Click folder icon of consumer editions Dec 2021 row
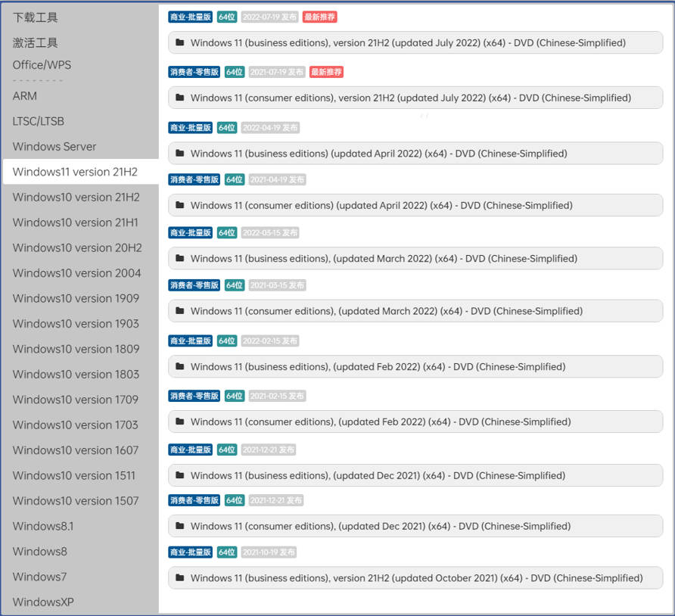The width and height of the screenshot is (675, 616). (x=180, y=526)
